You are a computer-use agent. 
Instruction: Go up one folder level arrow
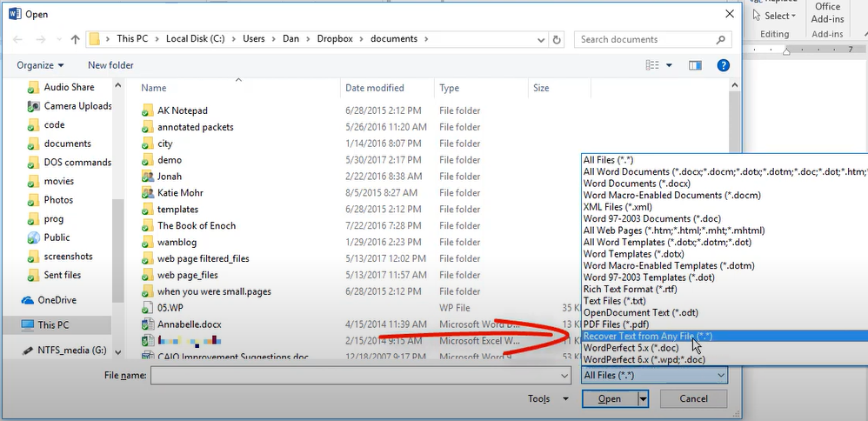76,39
